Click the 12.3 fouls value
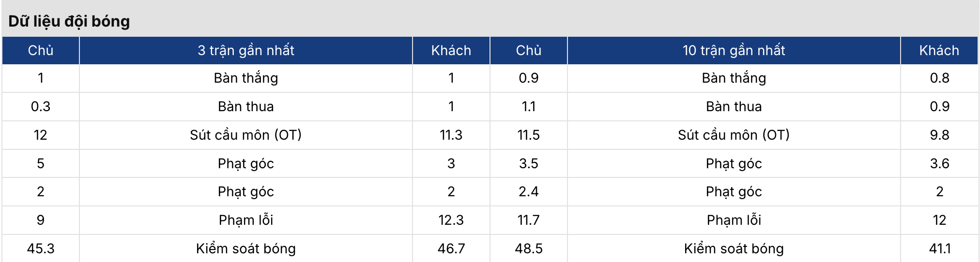 [x=451, y=220]
